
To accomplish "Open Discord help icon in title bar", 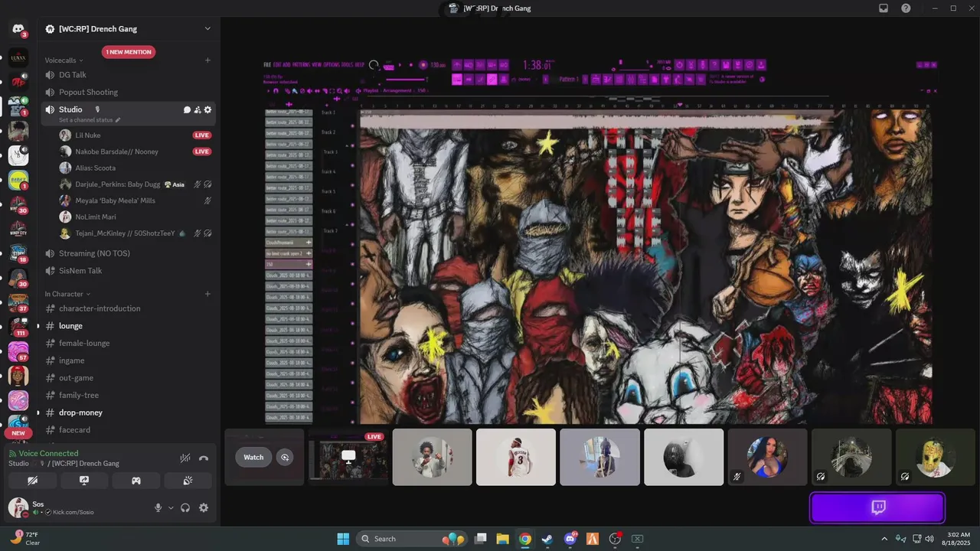I will (906, 8).
